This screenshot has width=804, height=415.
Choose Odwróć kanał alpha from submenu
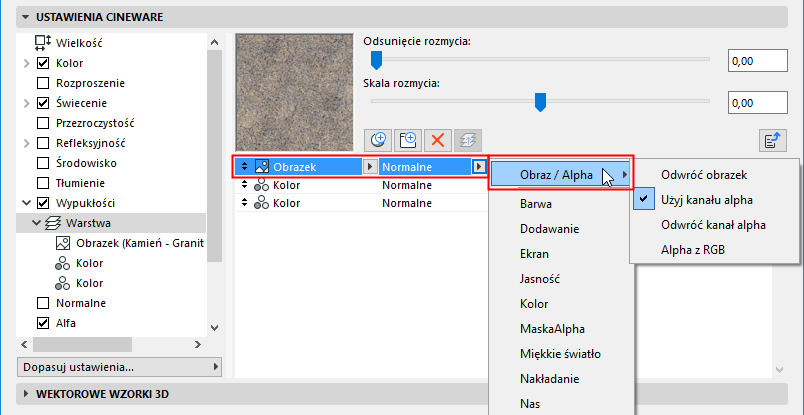(713, 225)
